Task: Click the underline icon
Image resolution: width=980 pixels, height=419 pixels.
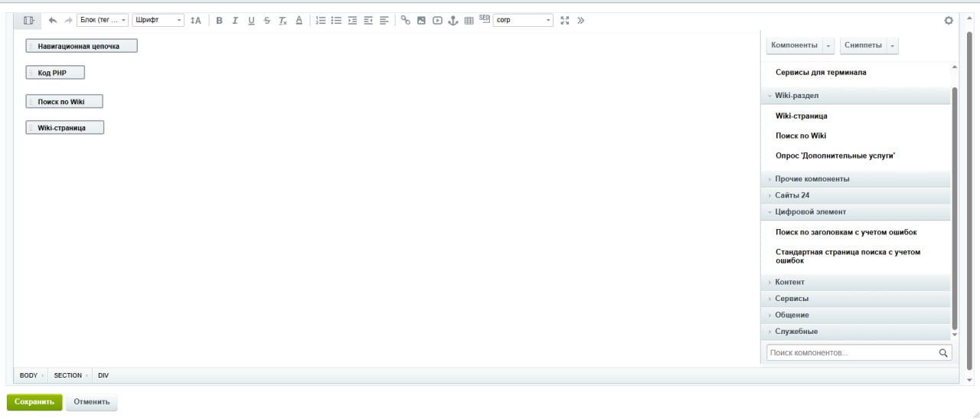Action: 251,21
